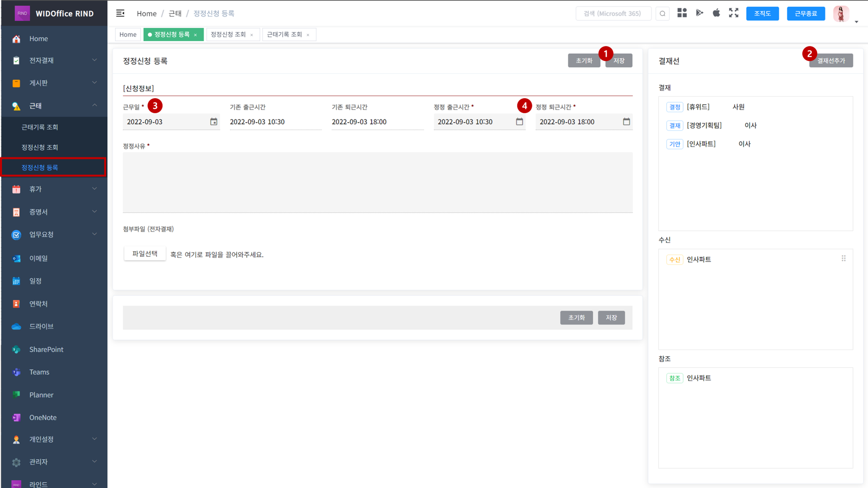Close the 근태기록 조회 tab
The width and height of the screenshot is (868, 488).
tap(308, 35)
